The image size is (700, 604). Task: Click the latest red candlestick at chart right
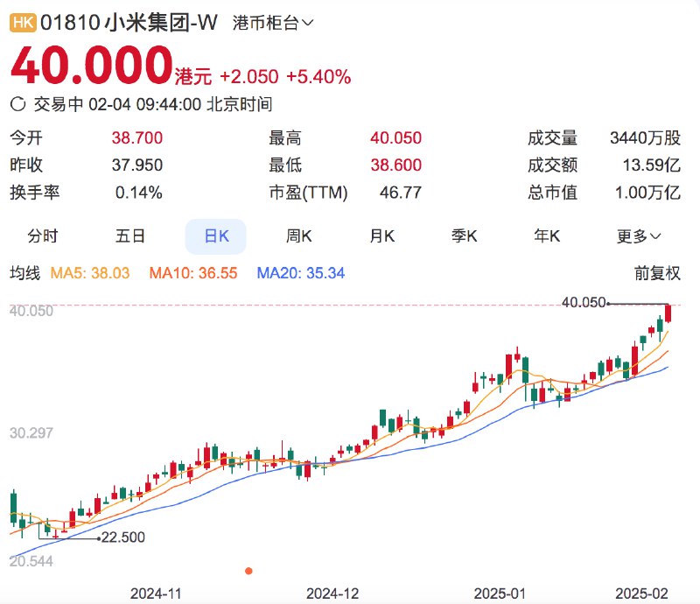[668, 313]
